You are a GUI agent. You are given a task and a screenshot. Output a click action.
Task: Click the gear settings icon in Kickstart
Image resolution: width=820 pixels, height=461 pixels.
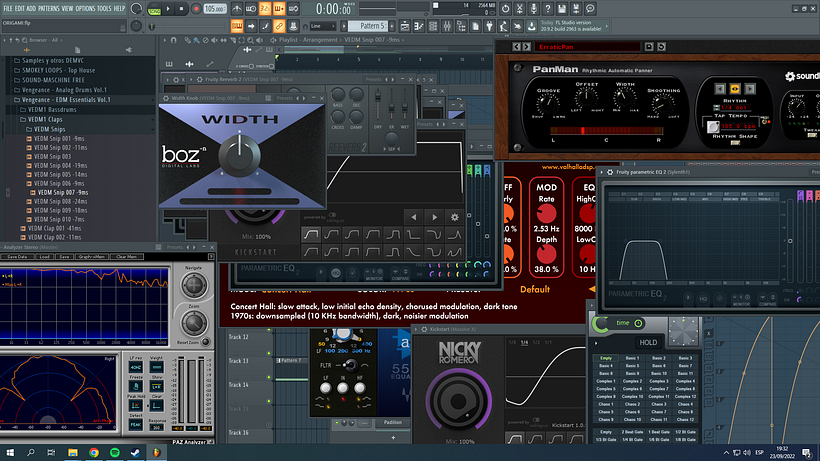[x=455, y=217]
